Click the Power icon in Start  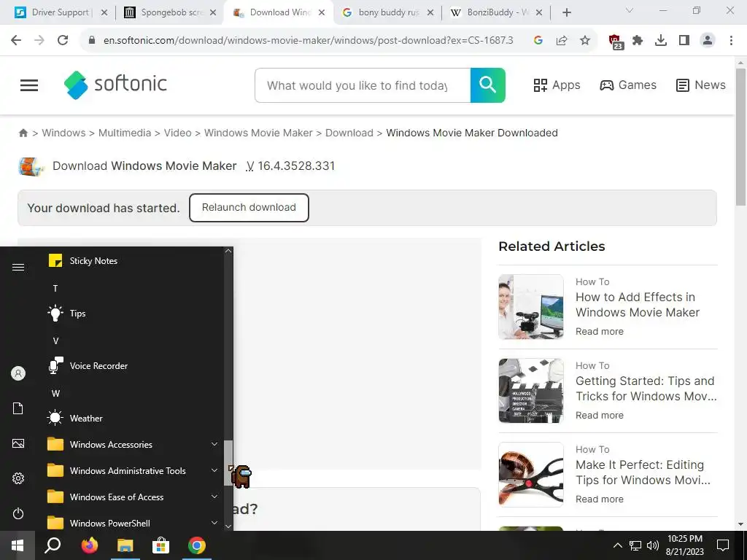[x=18, y=513]
